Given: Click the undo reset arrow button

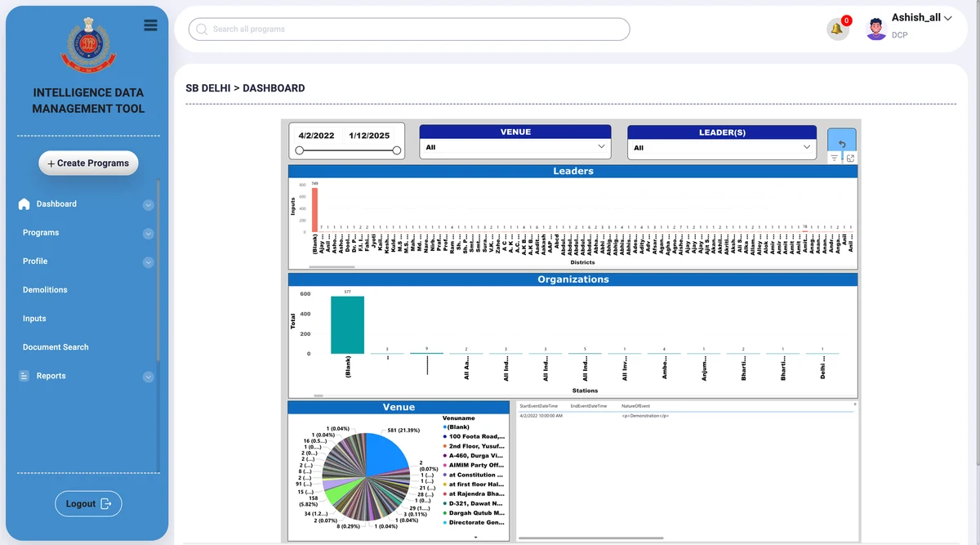Looking at the screenshot, I should 842,144.
